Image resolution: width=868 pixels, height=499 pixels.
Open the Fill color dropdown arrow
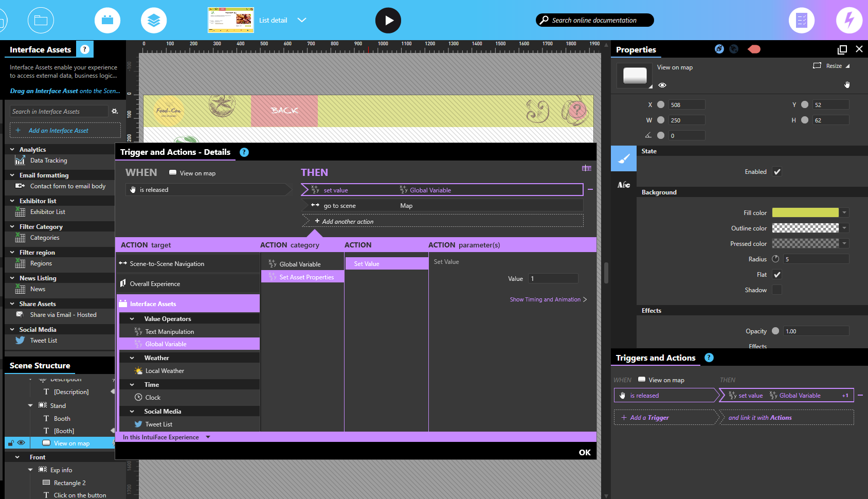point(844,213)
